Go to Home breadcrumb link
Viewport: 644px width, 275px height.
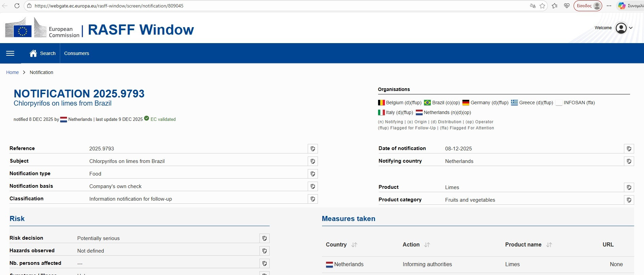pos(12,72)
